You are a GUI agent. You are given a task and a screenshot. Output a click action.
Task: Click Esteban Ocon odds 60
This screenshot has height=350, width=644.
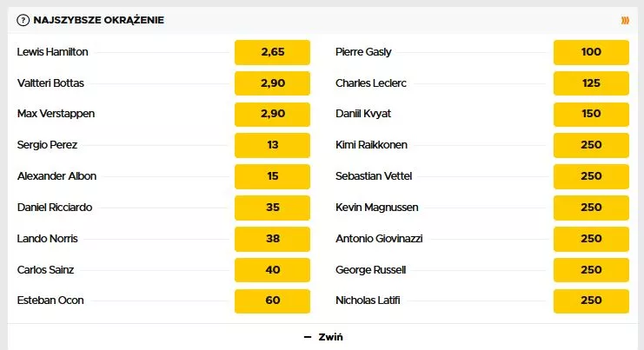click(273, 301)
